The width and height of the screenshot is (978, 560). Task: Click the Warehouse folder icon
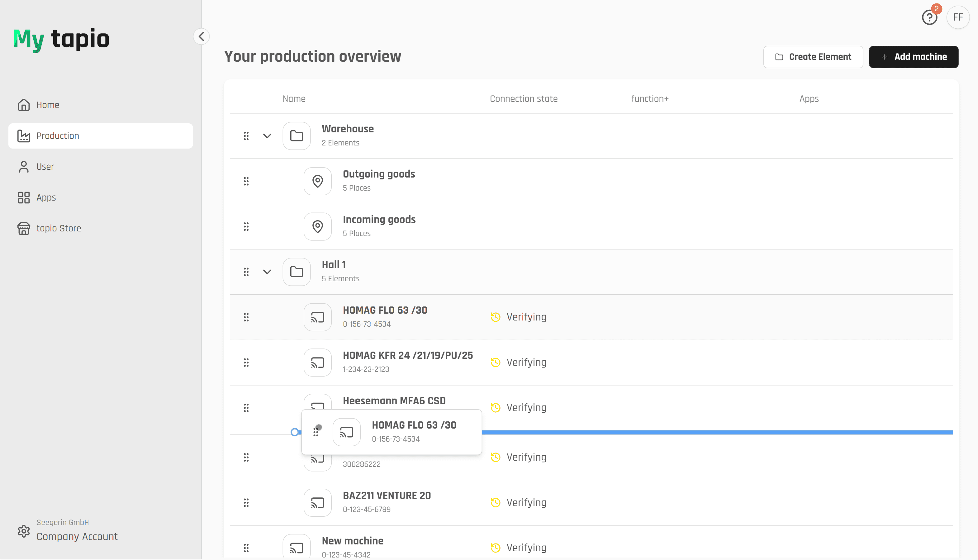pyautogui.click(x=296, y=136)
